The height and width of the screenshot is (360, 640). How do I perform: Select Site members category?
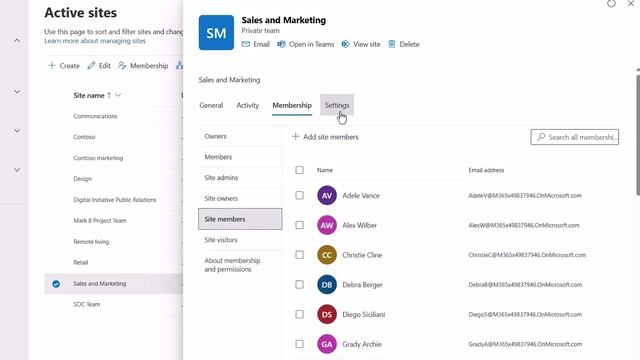240,219
